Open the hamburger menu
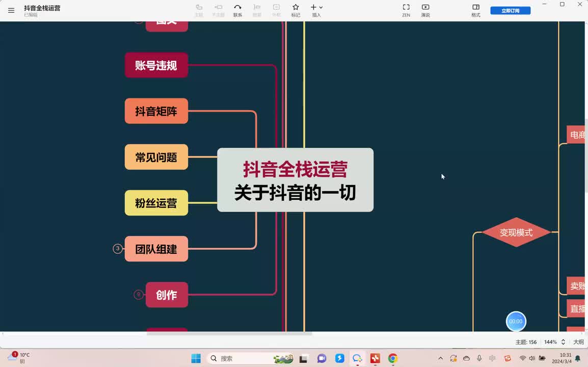588x367 pixels. click(11, 11)
